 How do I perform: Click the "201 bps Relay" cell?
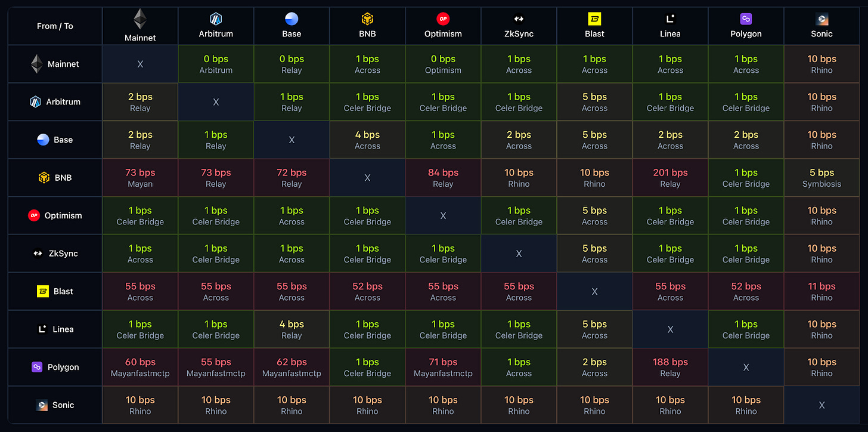pyautogui.click(x=670, y=178)
